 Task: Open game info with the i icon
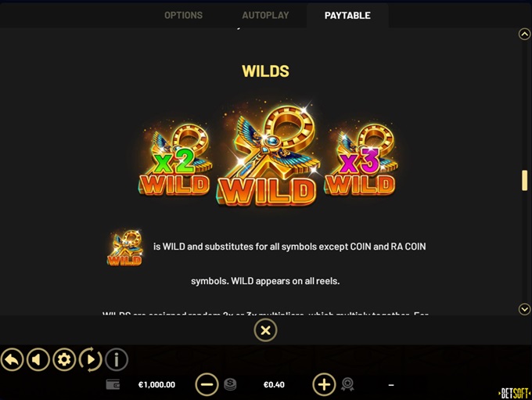pyautogui.click(x=117, y=359)
